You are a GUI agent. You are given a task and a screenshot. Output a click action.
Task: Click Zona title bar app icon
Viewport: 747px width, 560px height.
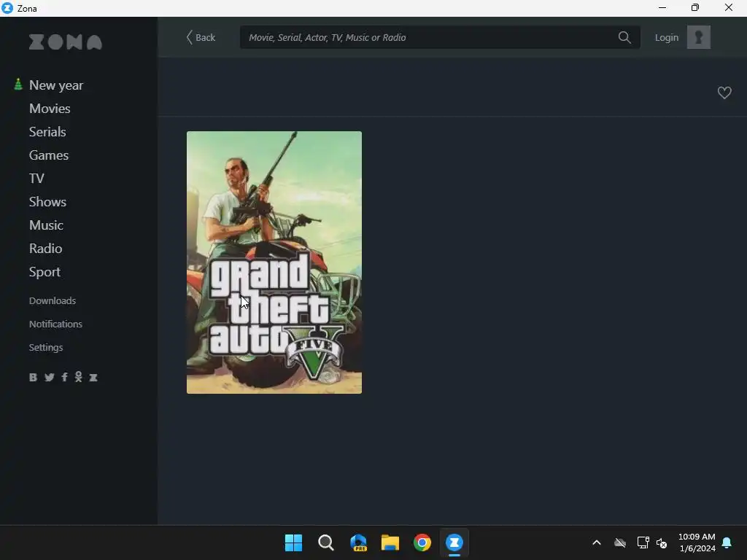pyautogui.click(x=7, y=8)
